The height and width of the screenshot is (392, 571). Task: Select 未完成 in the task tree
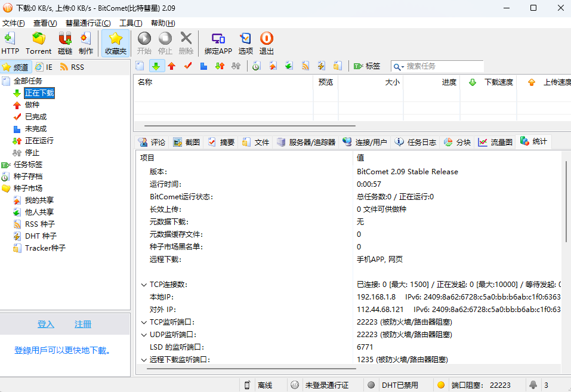point(36,129)
